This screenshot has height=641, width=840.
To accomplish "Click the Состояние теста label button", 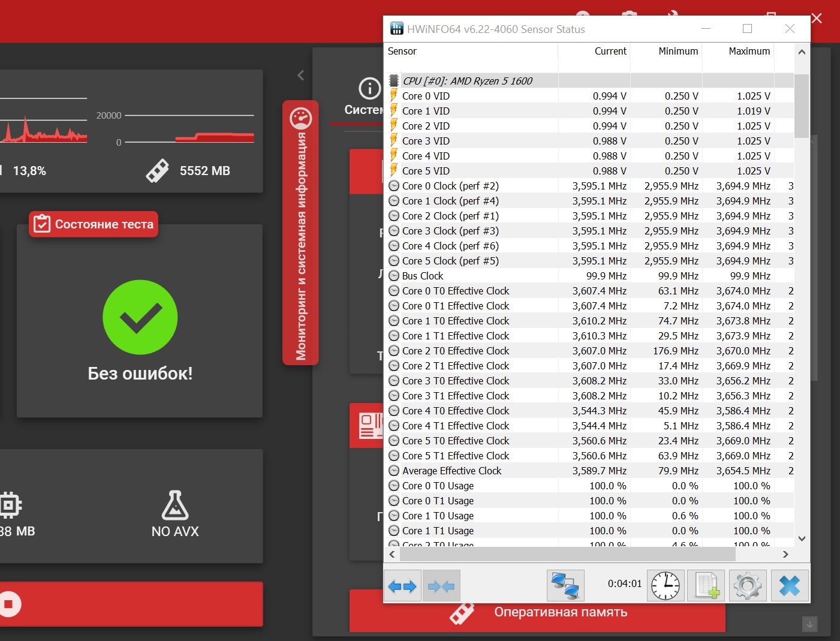I will (94, 224).
